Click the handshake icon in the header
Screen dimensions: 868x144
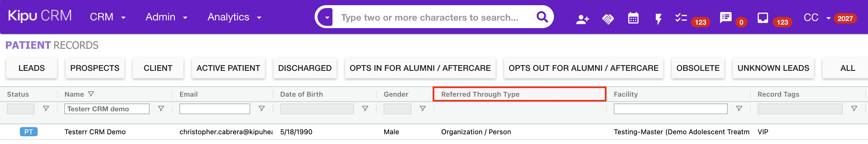(608, 19)
